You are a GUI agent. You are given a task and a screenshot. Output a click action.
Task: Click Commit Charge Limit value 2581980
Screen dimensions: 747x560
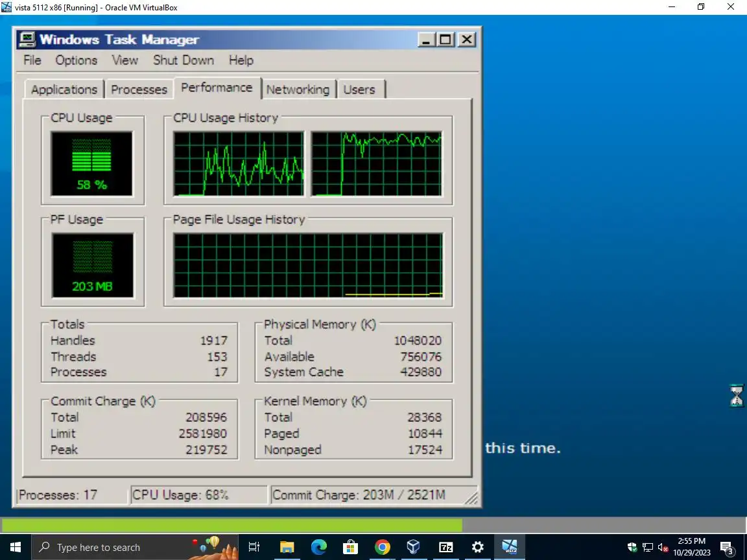pos(202,434)
